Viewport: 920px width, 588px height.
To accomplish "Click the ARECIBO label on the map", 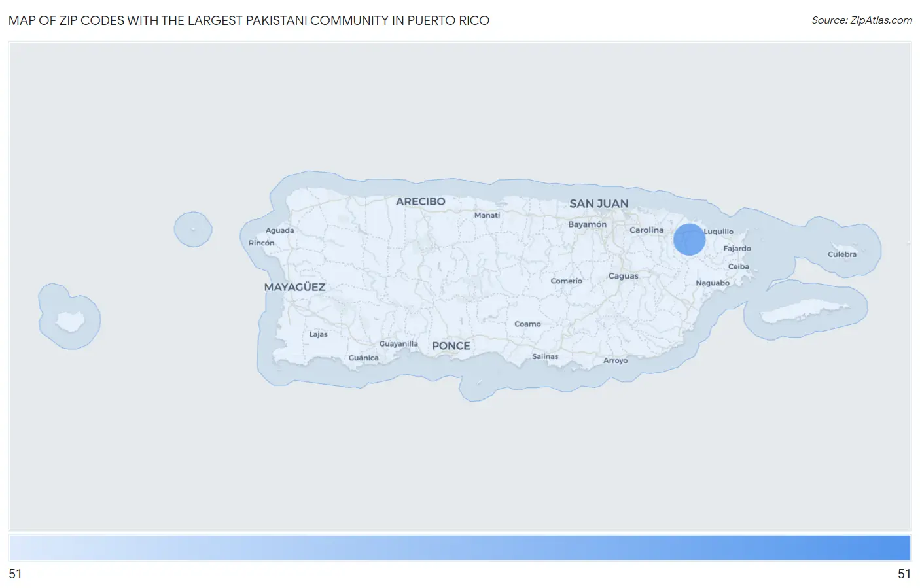I will (x=421, y=201).
